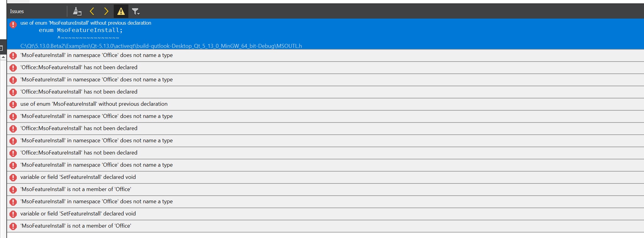Select the first 'is not a member of Office' error
Screen dimensions: 644x238
pyautogui.click(x=325, y=190)
